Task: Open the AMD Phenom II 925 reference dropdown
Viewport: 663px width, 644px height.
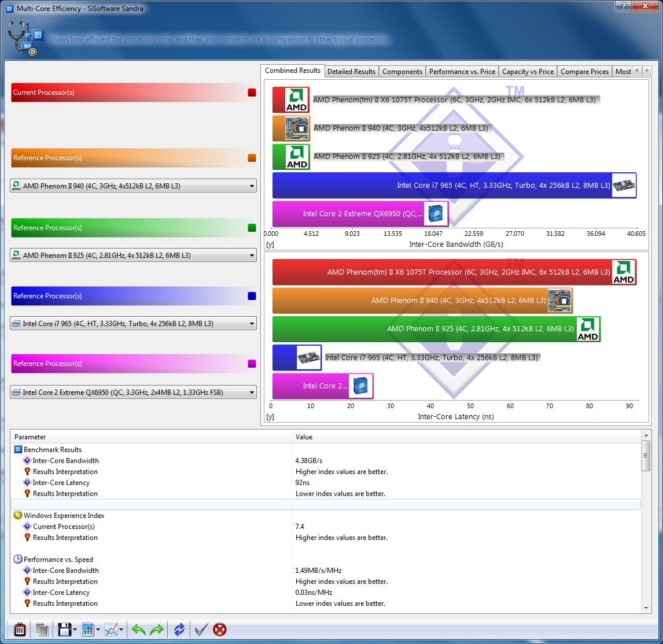Action: coord(133,256)
